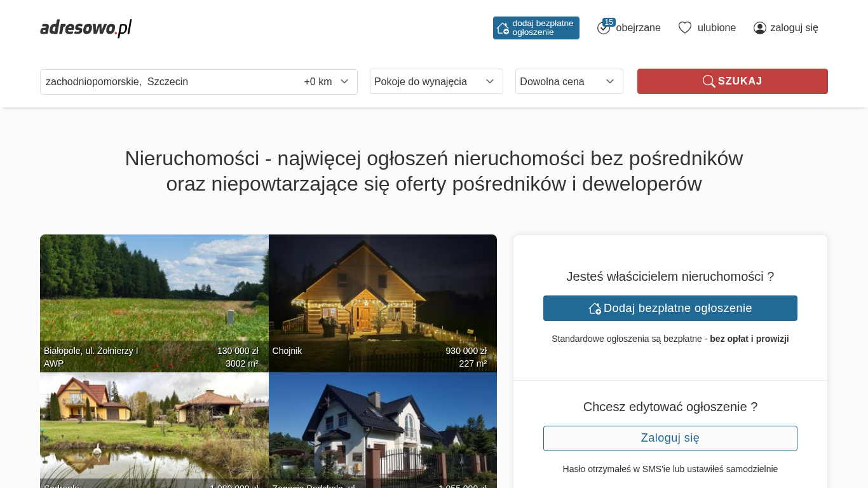Click the user profile icon near zaloguj się
This screenshot has height=488, width=868.
759,28
